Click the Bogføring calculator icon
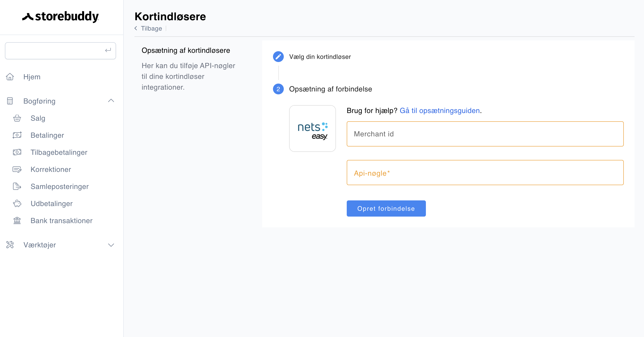 [10, 101]
